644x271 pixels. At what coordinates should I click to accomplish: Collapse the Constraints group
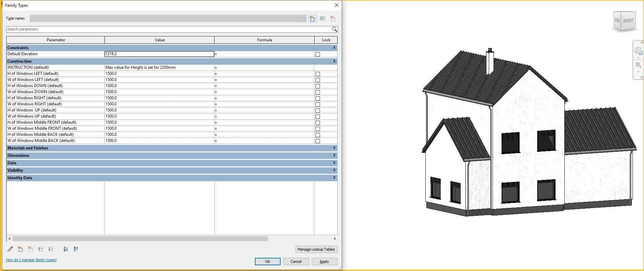click(334, 48)
